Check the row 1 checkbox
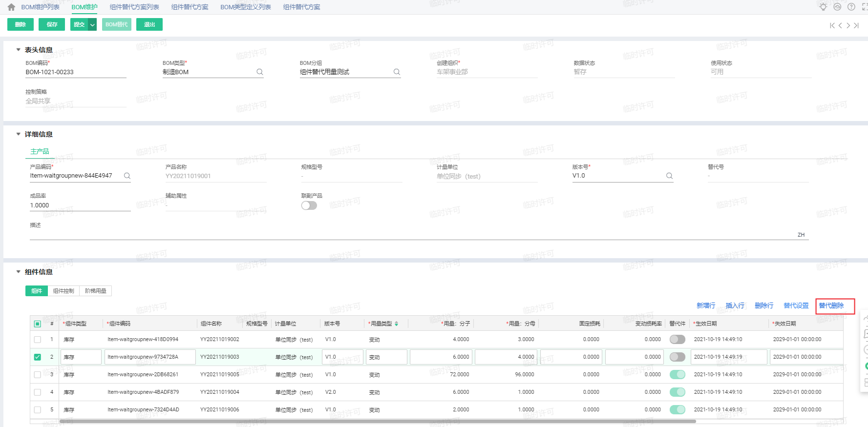The width and height of the screenshot is (868, 427). (x=38, y=339)
